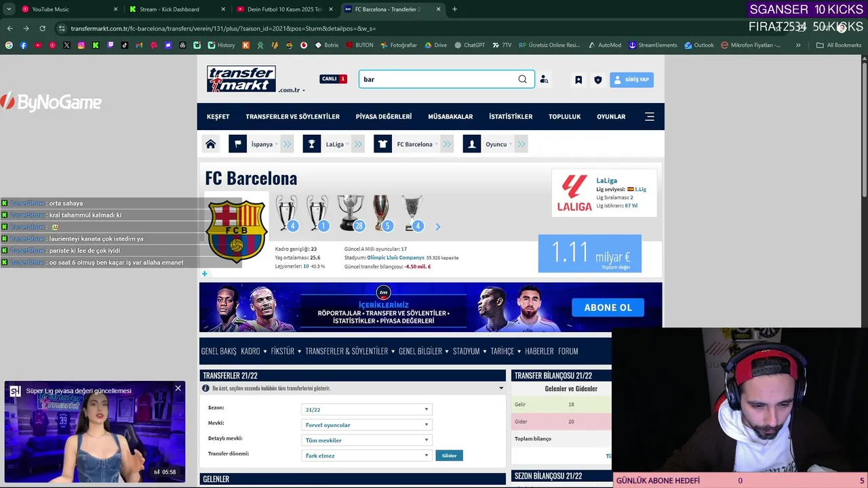Click the 1.11 milyar € total value box
The width and height of the screenshot is (868, 488).
point(589,253)
